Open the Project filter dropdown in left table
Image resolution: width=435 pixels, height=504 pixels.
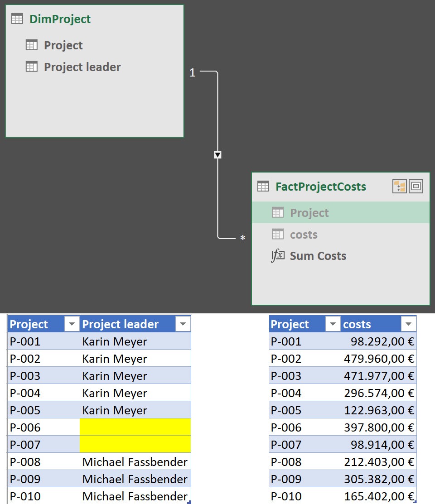pyautogui.click(x=72, y=324)
